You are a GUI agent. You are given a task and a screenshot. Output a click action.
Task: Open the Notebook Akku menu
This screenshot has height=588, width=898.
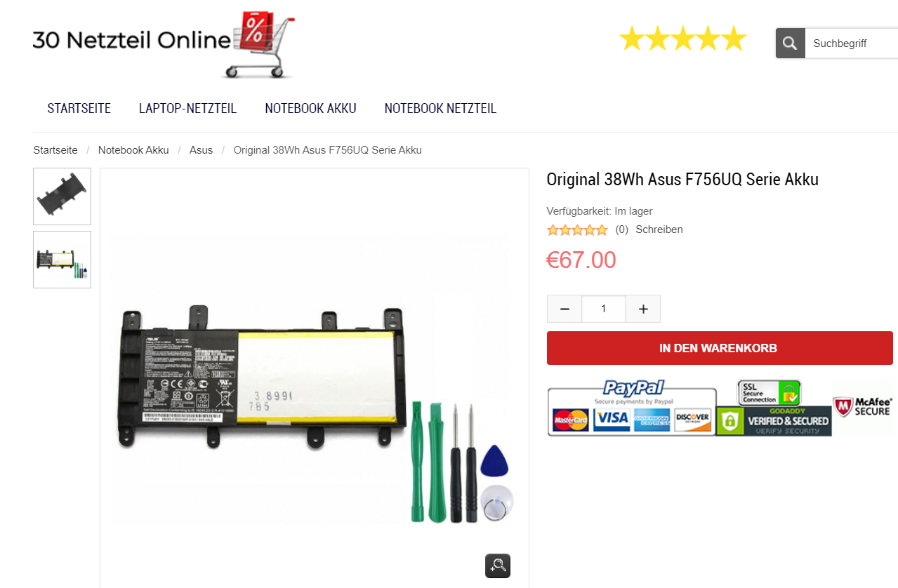(x=310, y=108)
